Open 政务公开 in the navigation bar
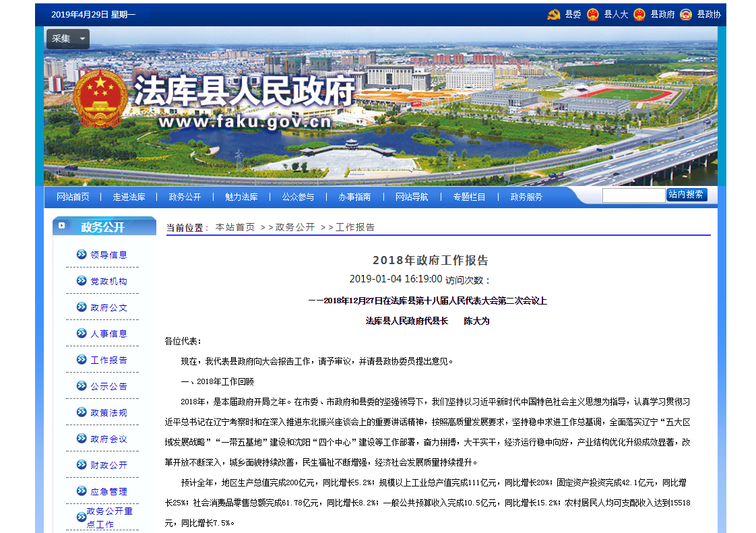The image size is (756, 533). click(185, 197)
